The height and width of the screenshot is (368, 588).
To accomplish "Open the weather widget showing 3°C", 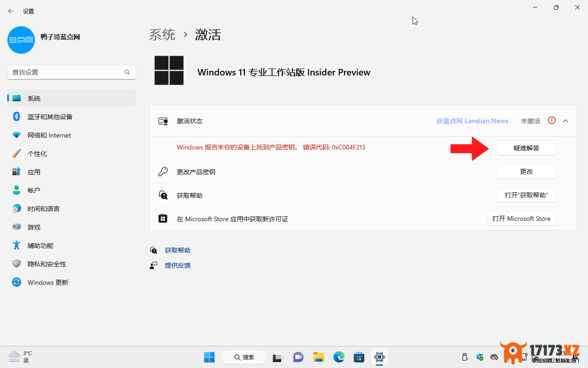I will 21,357.
